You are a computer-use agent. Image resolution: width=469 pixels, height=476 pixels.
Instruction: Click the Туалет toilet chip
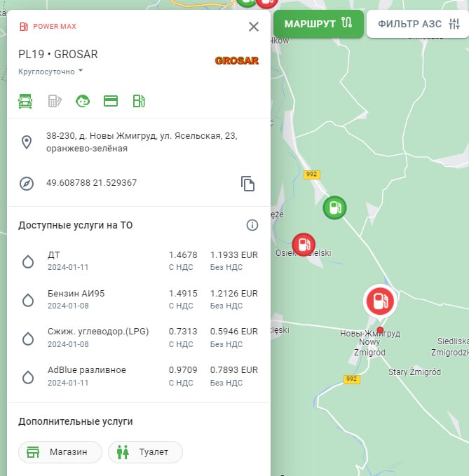[x=145, y=452]
